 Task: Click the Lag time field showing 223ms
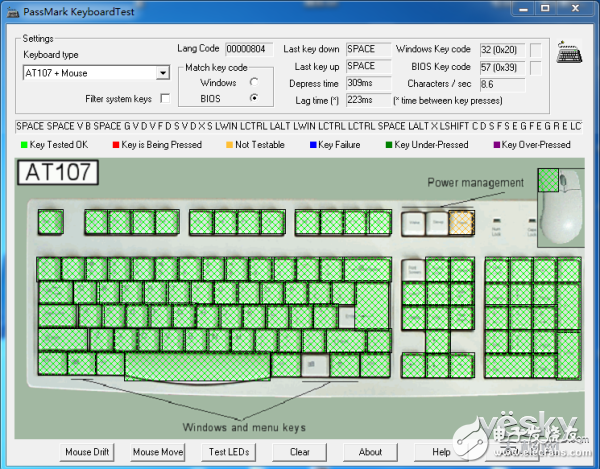pyautogui.click(x=368, y=100)
